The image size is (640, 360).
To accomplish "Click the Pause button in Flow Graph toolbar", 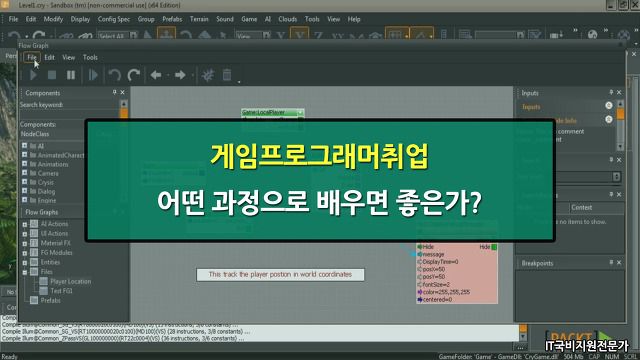I will (71, 75).
